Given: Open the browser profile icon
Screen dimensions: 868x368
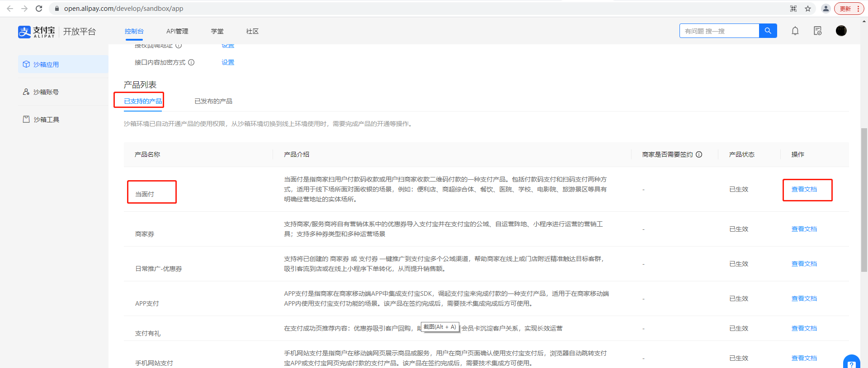Looking at the screenshot, I should [x=826, y=9].
